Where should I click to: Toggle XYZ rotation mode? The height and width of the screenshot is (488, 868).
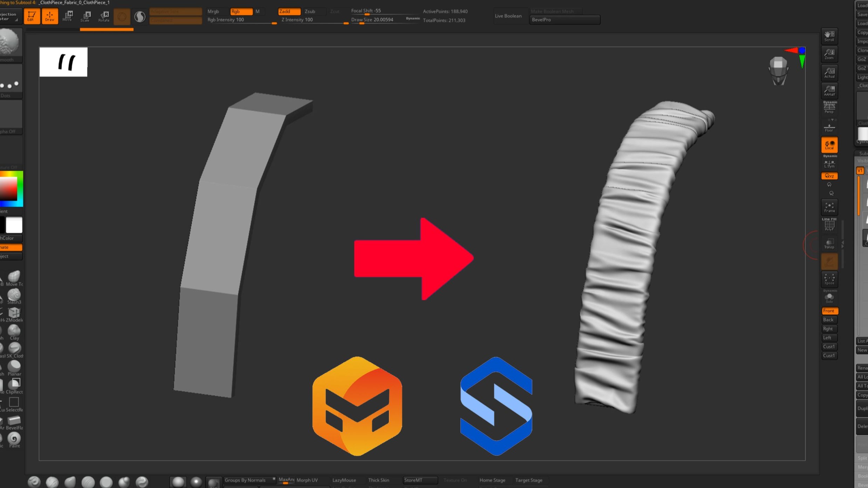click(x=829, y=176)
